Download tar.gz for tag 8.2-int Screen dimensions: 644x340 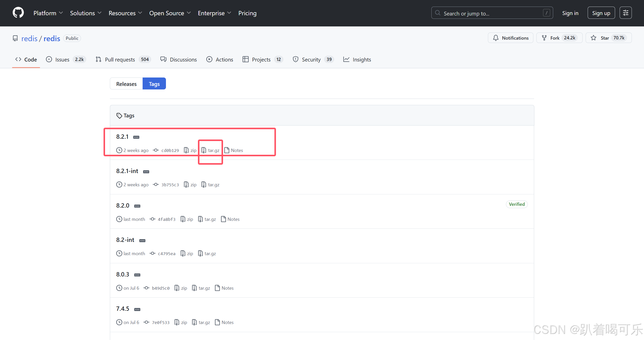point(207,254)
